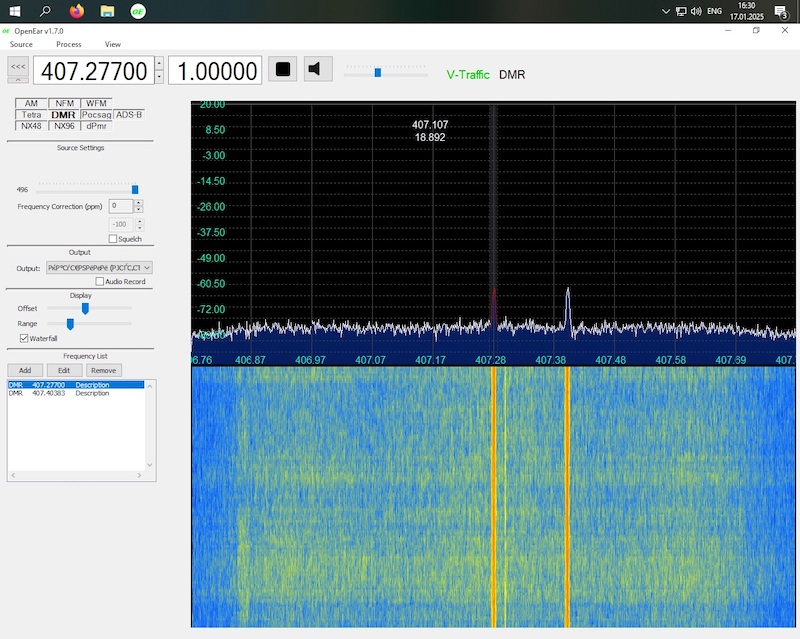Click the <<< collapse panel button
Screen dimensions: 800x639
click(x=18, y=66)
